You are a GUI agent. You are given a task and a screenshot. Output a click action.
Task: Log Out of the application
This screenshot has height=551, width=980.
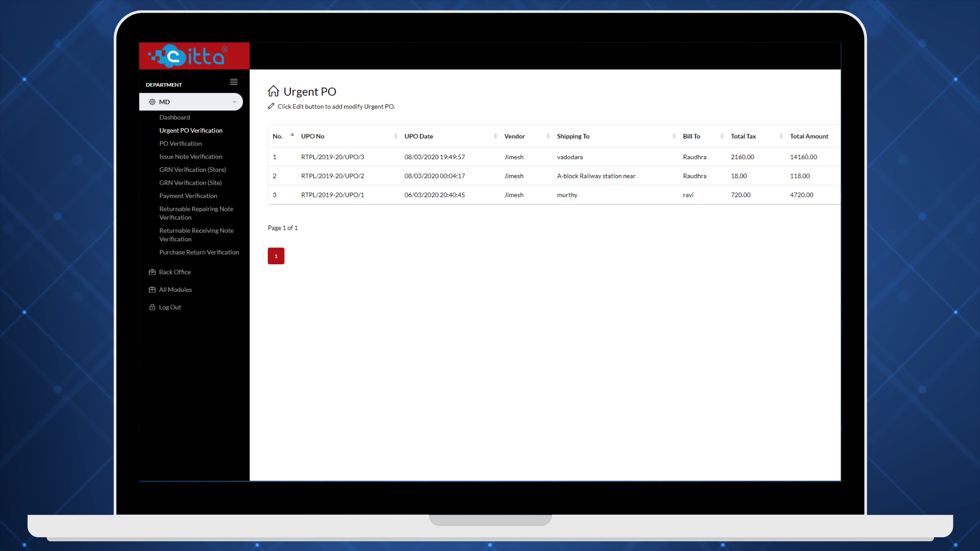pyautogui.click(x=170, y=308)
